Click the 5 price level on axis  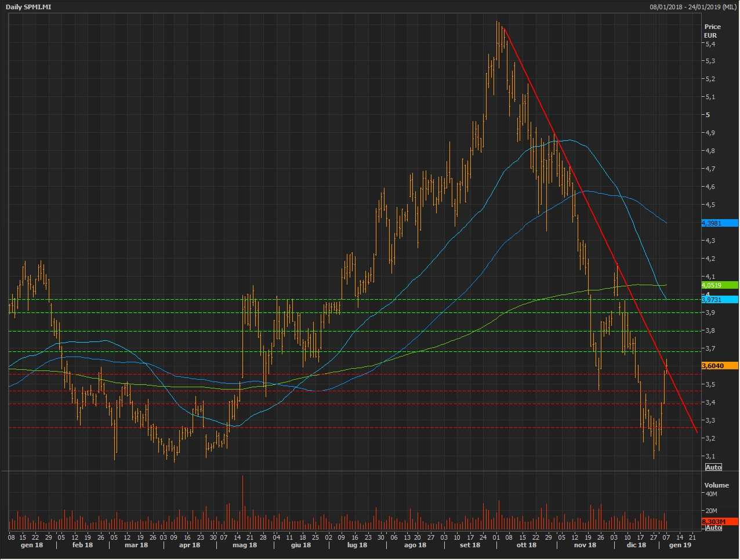coord(708,115)
